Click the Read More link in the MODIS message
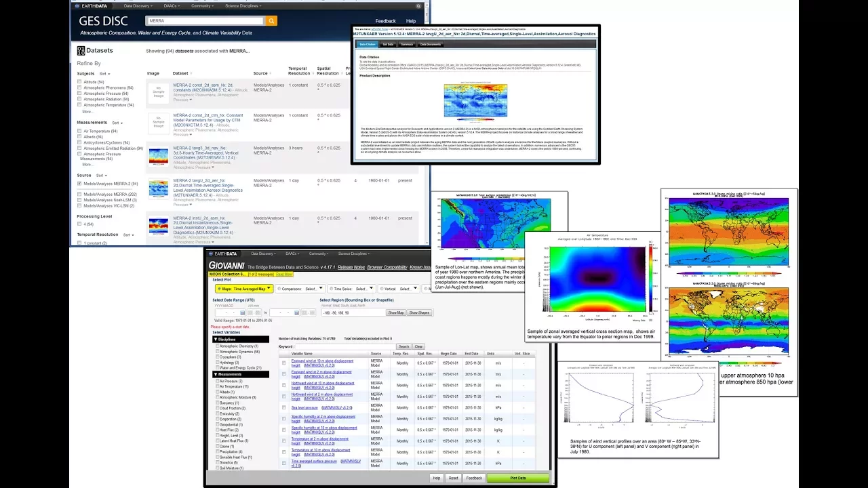This screenshot has height=488, width=868. point(285,274)
